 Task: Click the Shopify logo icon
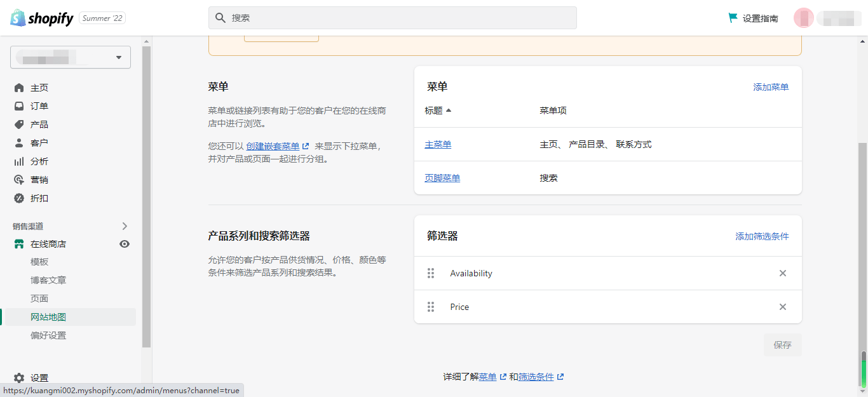point(18,18)
